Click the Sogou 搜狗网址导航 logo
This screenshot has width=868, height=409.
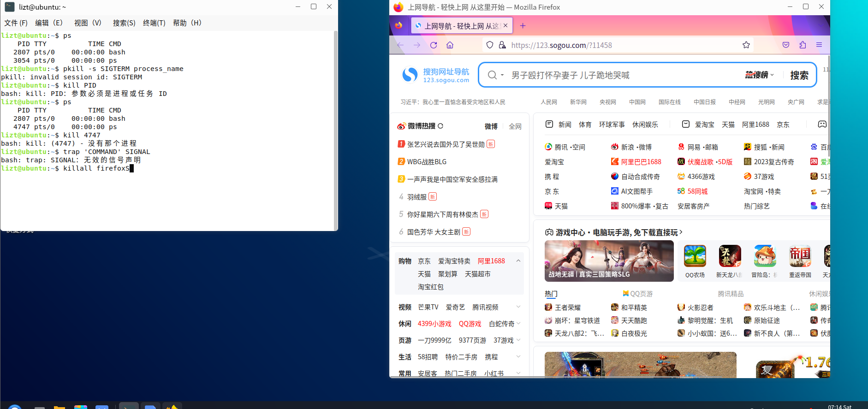click(x=436, y=75)
